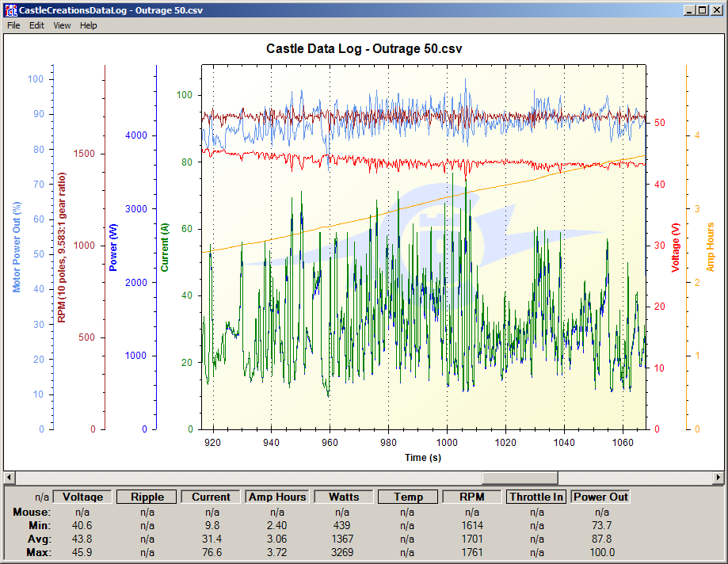
Task: Click the 940 tick on the time axis
Action: tap(272, 442)
